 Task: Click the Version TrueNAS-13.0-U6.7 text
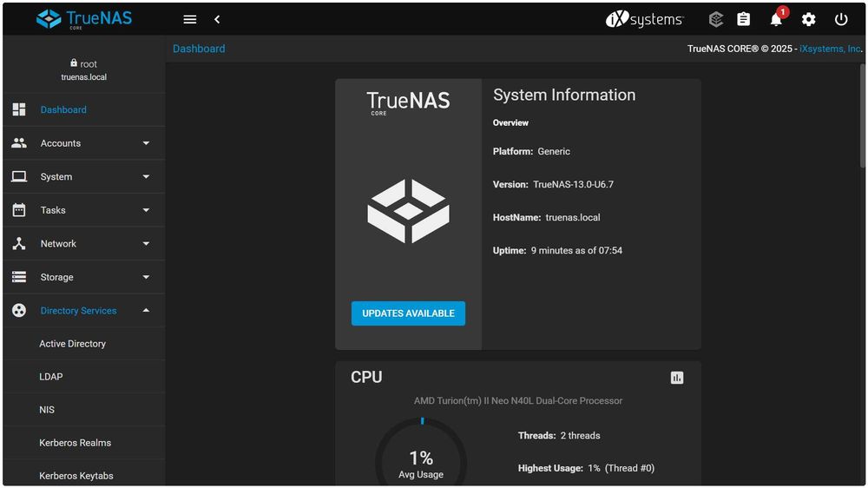553,184
